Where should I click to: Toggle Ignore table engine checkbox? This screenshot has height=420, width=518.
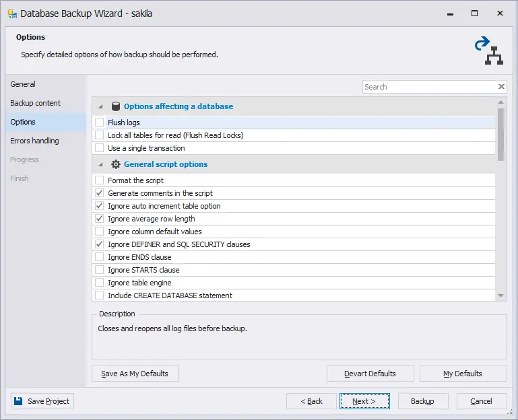[99, 283]
